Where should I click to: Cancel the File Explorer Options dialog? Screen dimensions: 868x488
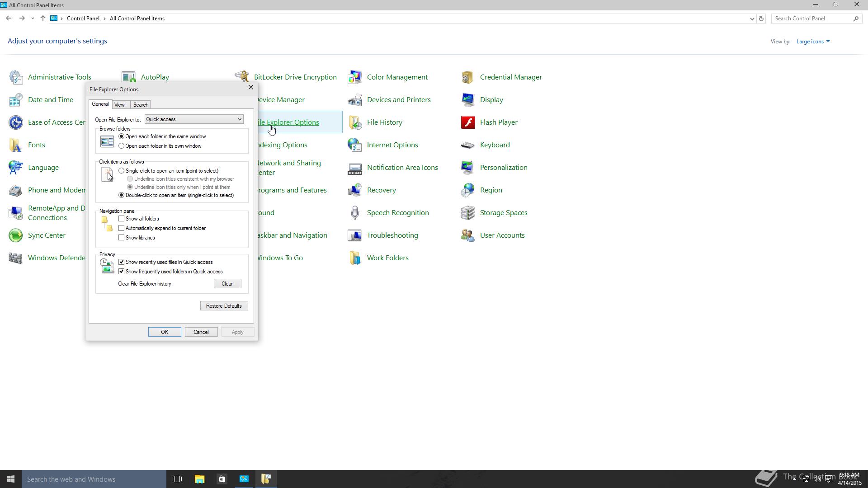tap(201, 332)
